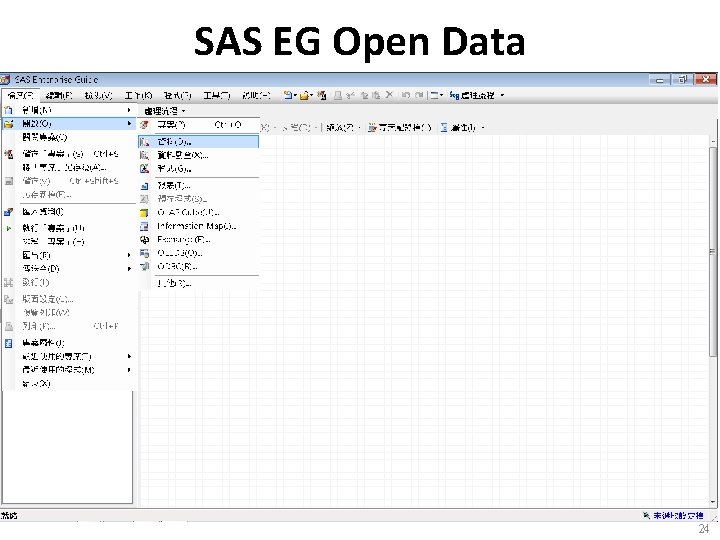Screen dimensions: 720x540
Task: Open the Tools (T) menu
Action: (216, 96)
